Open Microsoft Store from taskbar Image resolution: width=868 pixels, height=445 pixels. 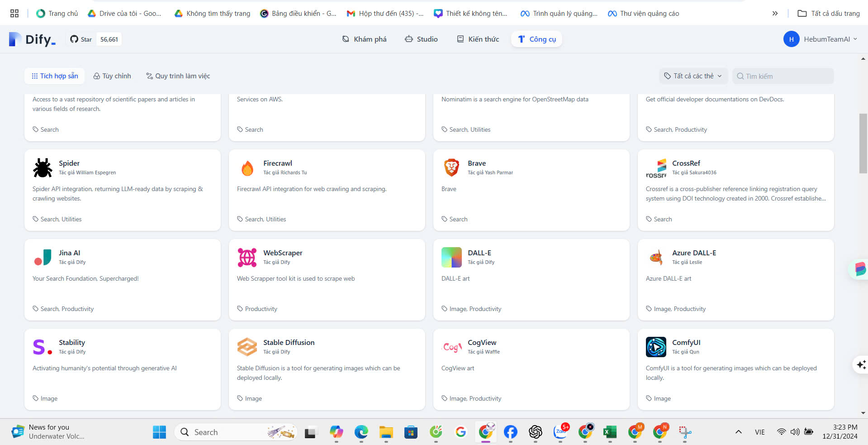tap(411, 432)
